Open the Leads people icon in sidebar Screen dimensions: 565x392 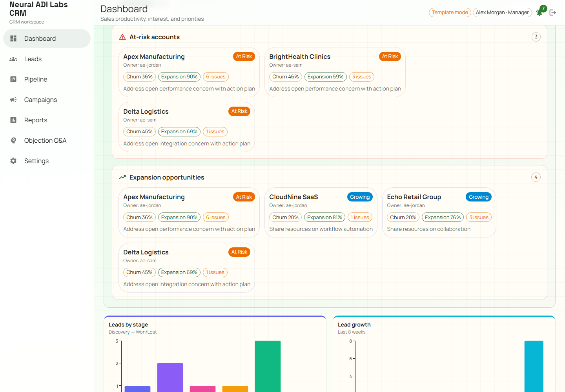click(13, 59)
